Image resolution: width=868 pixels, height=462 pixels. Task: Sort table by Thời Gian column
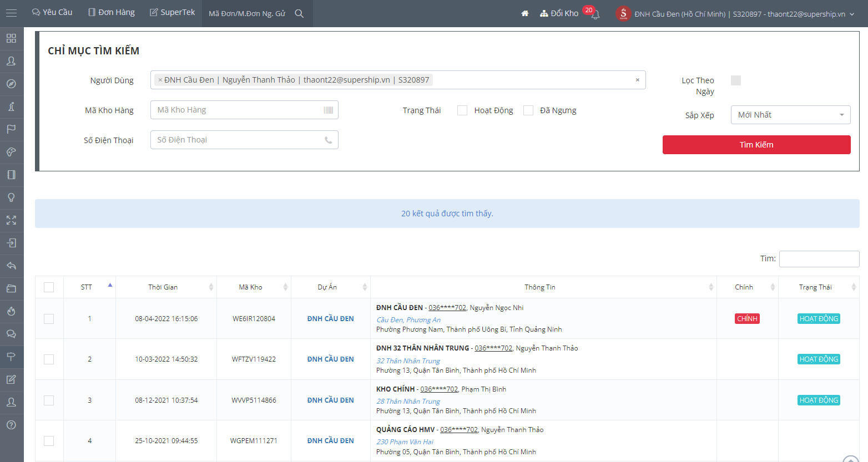pos(166,287)
